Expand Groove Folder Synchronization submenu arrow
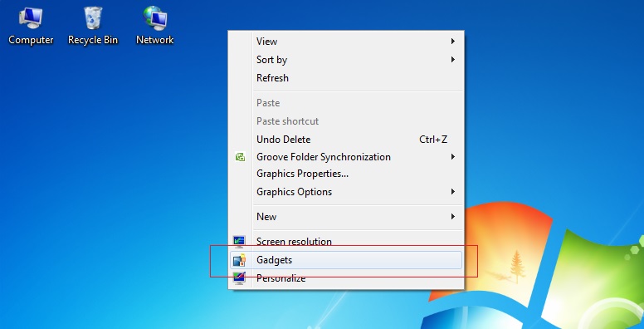 click(452, 157)
